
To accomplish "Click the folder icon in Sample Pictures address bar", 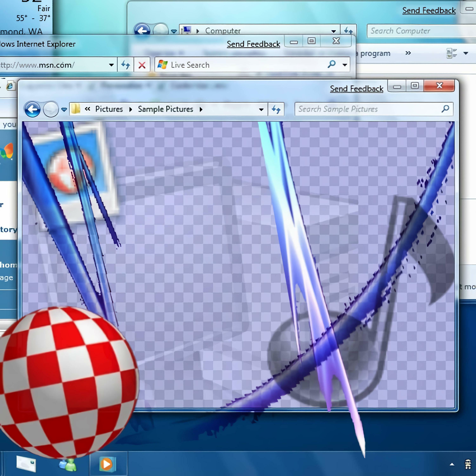I will 76,109.
